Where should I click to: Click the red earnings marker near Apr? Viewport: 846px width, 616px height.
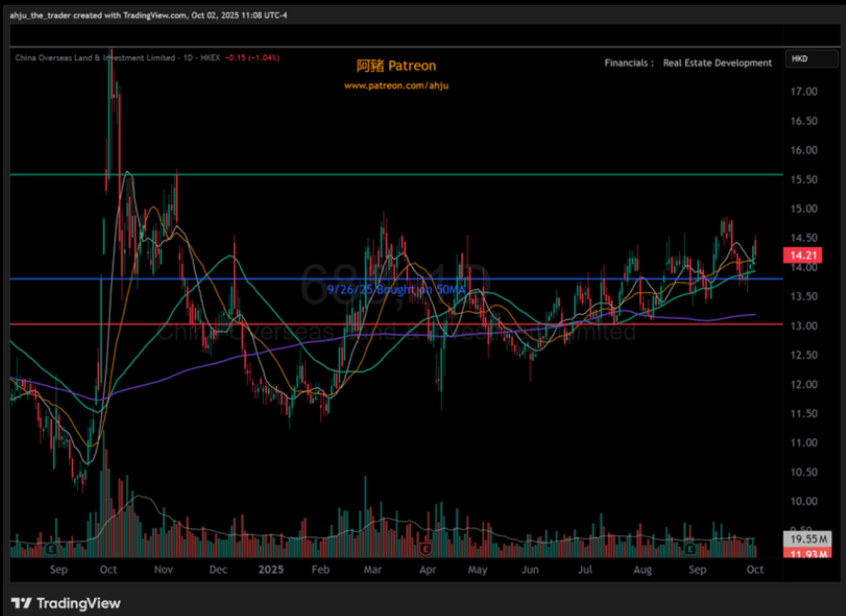pyautogui.click(x=425, y=549)
